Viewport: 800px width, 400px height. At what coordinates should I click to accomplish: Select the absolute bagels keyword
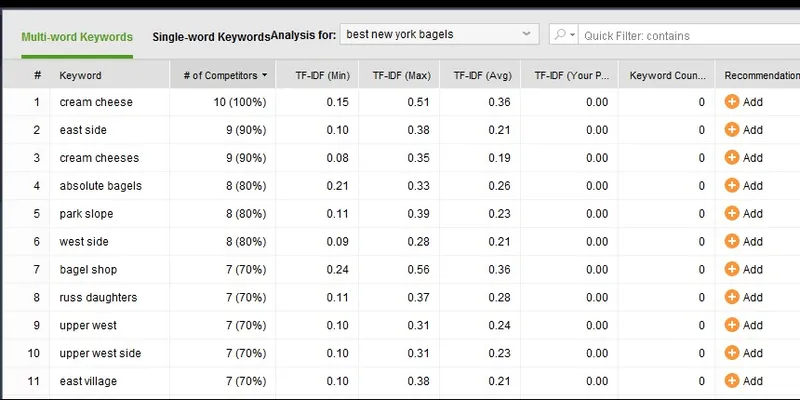point(101,186)
